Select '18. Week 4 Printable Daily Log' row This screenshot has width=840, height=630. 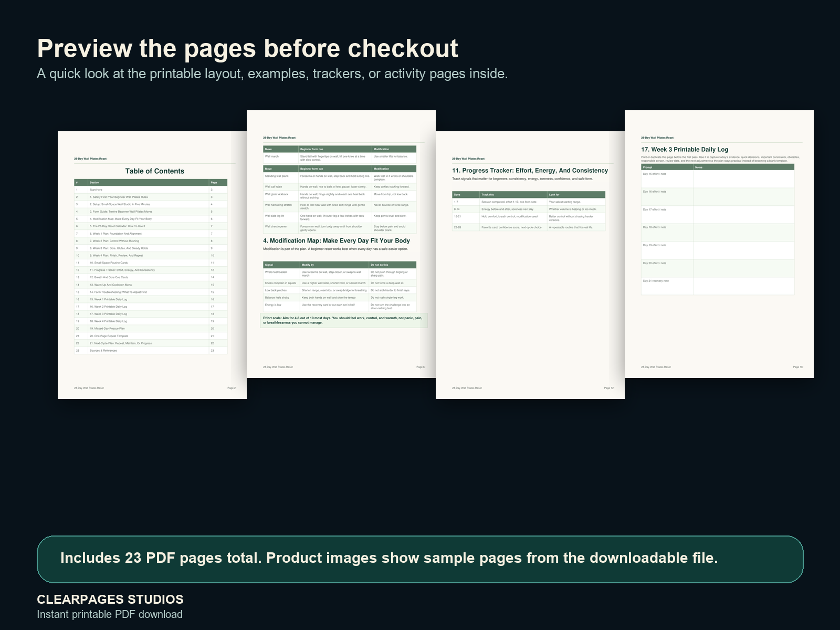tap(151, 321)
